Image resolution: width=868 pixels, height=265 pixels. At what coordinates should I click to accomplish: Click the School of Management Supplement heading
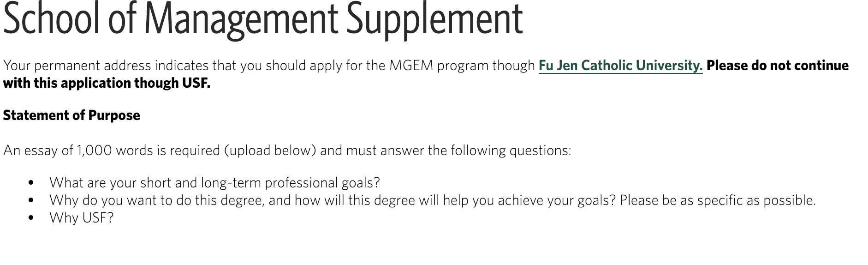point(263,19)
